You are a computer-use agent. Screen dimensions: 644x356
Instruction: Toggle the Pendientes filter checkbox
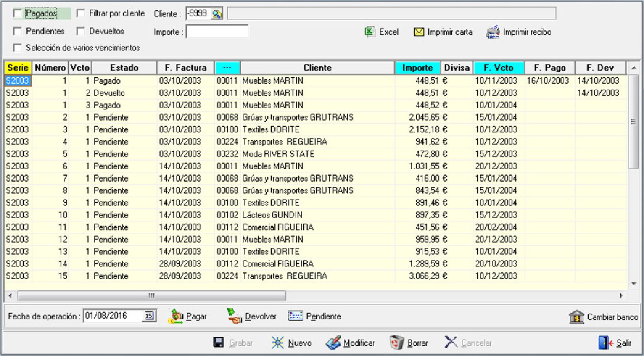[x=17, y=32]
